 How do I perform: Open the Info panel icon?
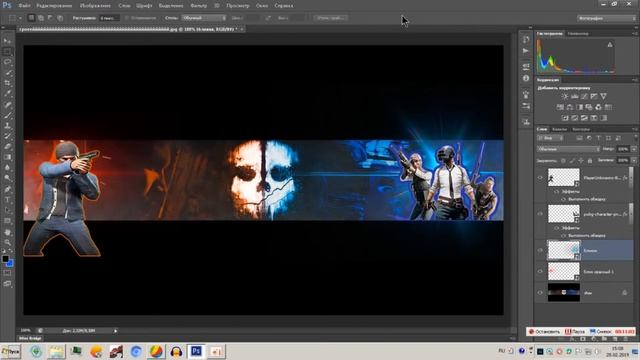coord(526,78)
